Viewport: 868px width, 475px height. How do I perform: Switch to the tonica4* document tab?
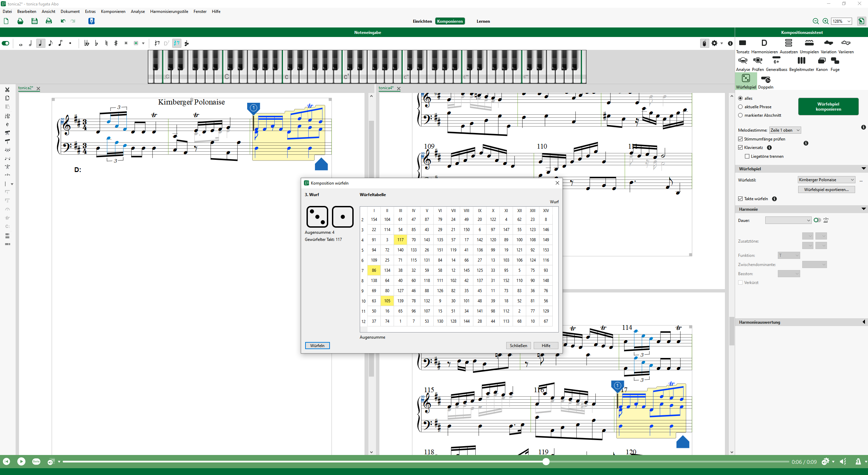point(386,88)
